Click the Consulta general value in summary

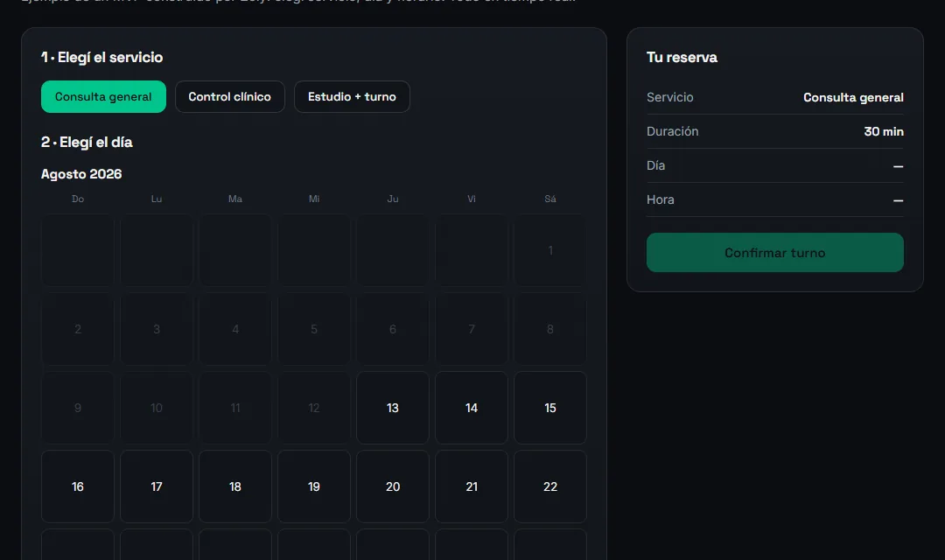[853, 98]
